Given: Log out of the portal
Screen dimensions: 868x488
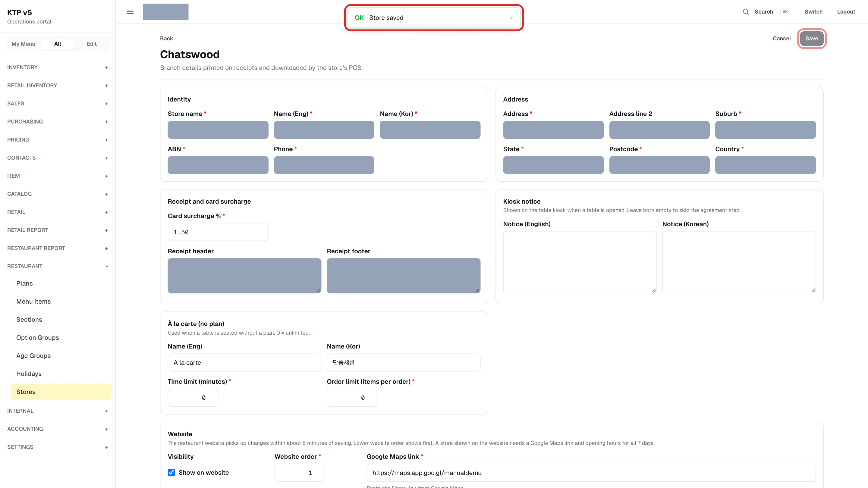Looking at the screenshot, I should click(x=846, y=12).
